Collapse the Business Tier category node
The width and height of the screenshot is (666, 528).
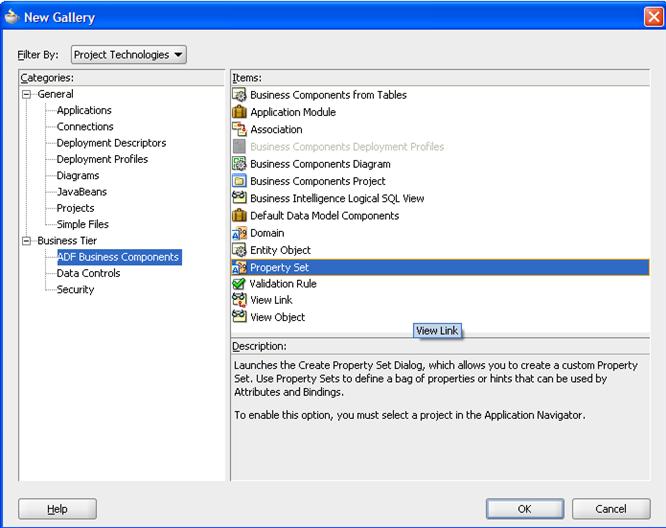pos(27,241)
